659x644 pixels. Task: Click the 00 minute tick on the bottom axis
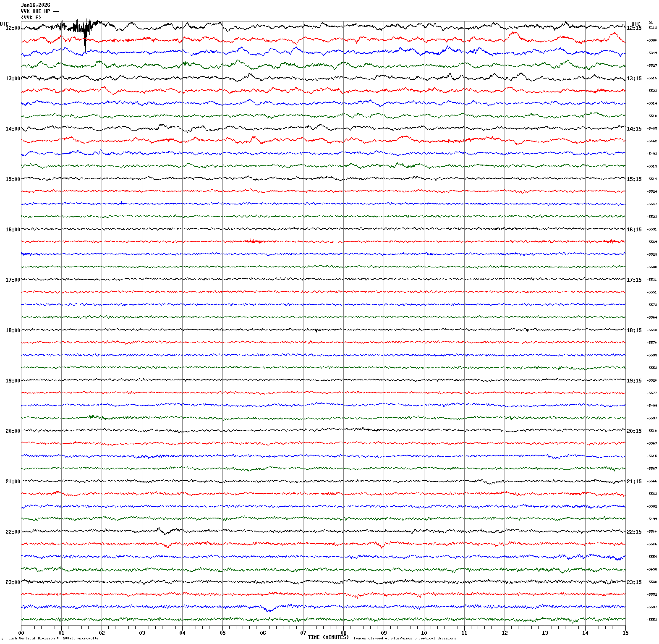21,633
